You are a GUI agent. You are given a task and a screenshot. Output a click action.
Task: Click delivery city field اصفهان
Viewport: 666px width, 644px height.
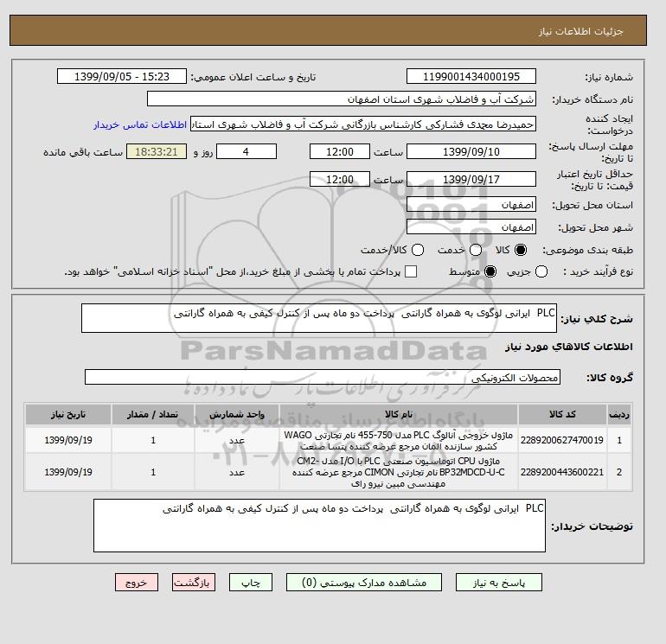coord(471,227)
